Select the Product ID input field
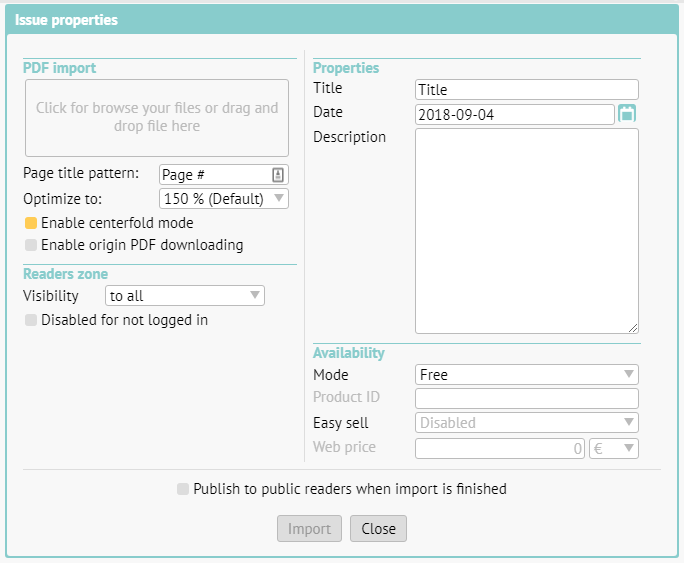Image resolution: width=684 pixels, height=563 pixels. [526, 399]
